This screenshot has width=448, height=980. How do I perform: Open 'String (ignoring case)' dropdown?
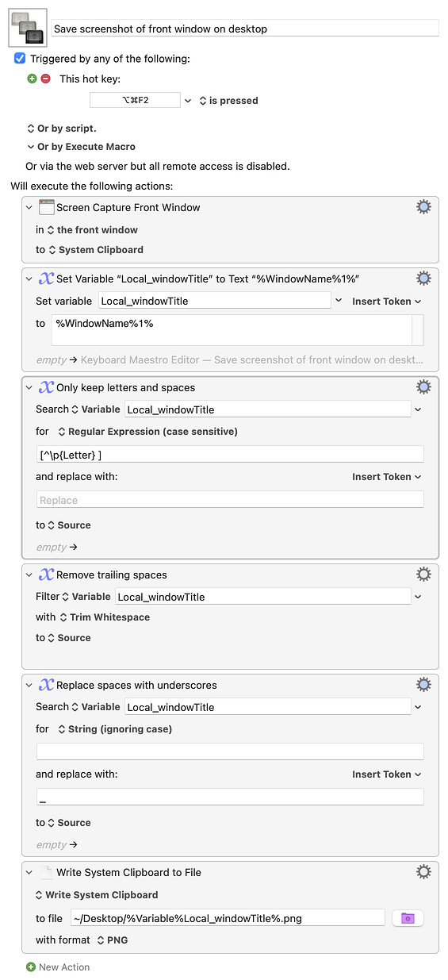coord(115,729)
